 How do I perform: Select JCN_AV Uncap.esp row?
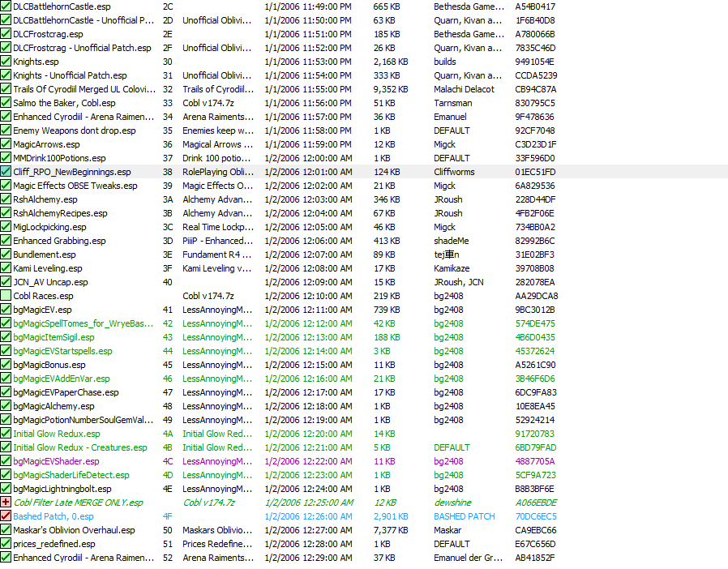click(50, 282)
